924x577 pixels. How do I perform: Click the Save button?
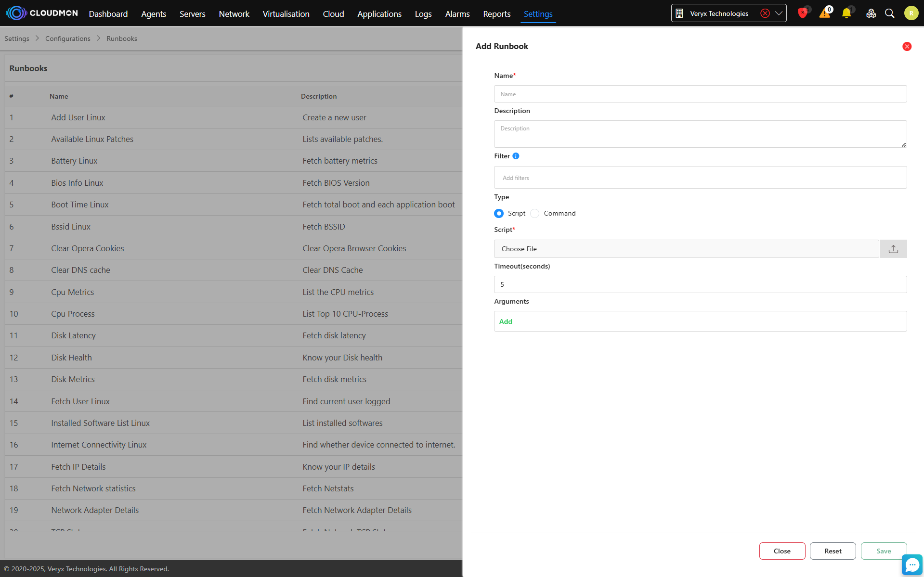pyautogui.click(x=884, y=551)
